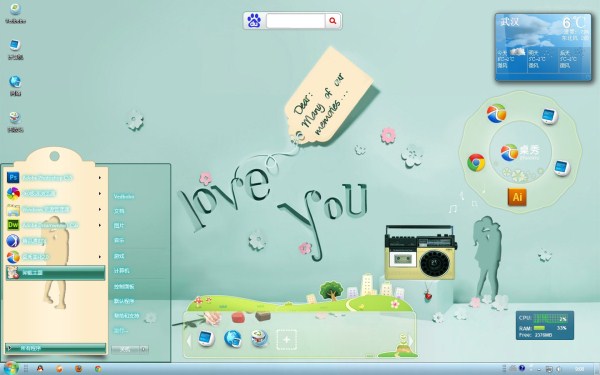Click the taskbar clock
600x375 pixels.
580,369
